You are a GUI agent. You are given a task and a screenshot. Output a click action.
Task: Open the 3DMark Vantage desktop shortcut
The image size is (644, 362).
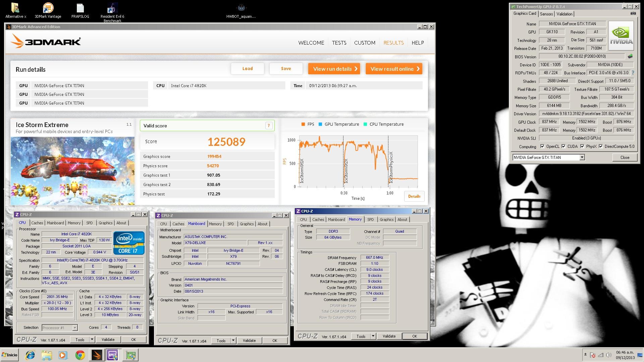click(x=48, y=10)
